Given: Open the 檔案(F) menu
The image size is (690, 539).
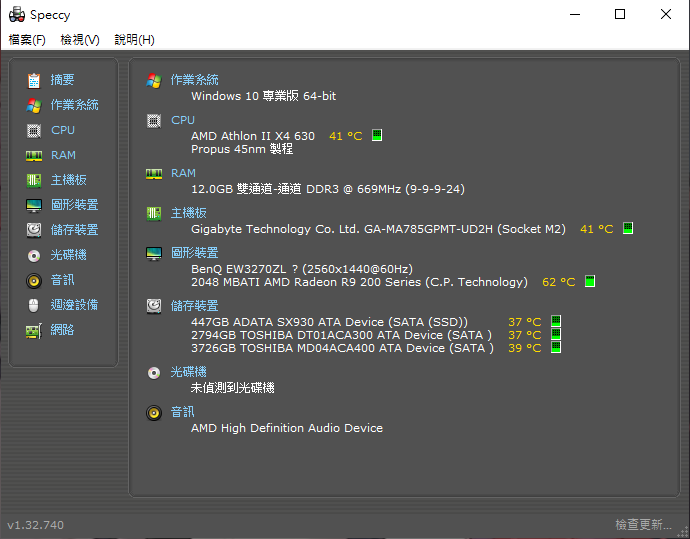Looking at the screenshot, I should (27, 40).
